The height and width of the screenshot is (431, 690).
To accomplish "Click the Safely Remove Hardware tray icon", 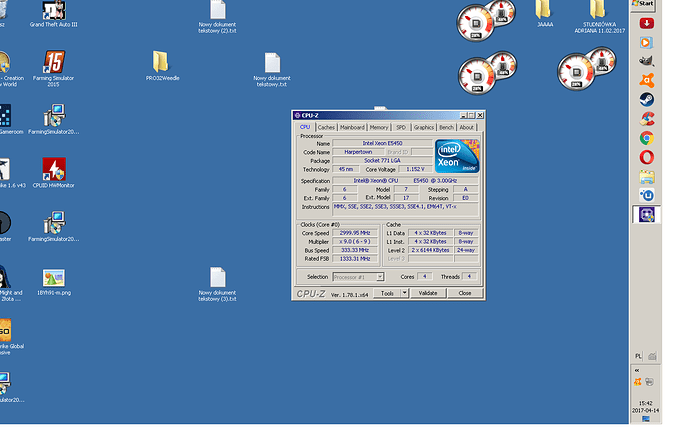I will (x=649, y=382).
